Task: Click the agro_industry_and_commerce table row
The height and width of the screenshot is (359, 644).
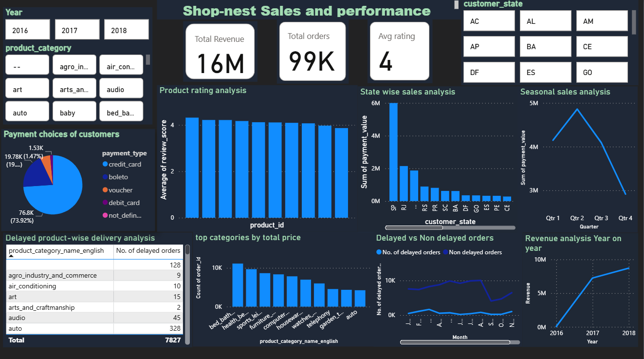Action: pyautogui.click(x=94, y=275)
